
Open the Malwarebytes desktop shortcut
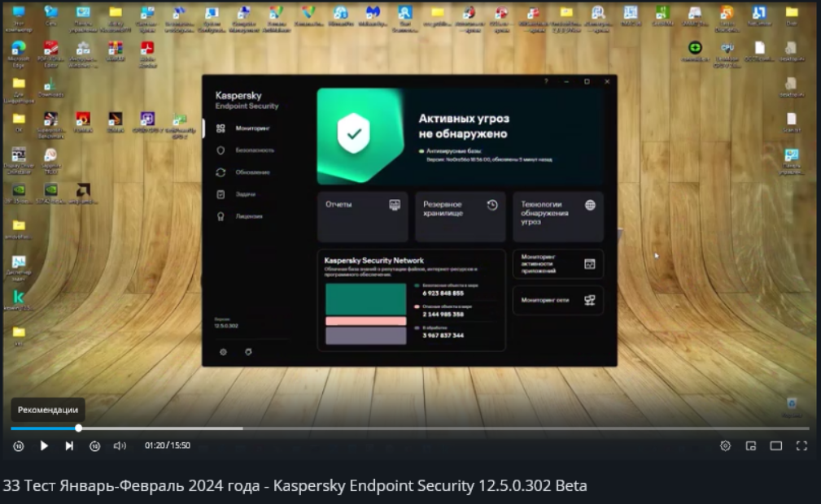[x=373, y=16]
